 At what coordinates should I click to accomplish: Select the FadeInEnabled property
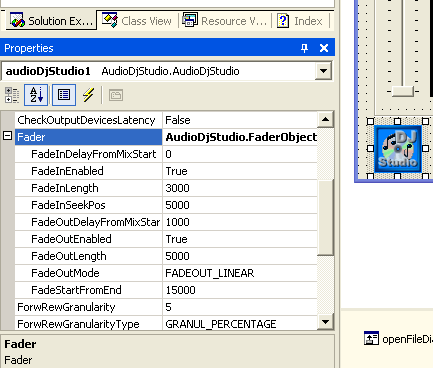pyautogui.click(x=88, y=171)
